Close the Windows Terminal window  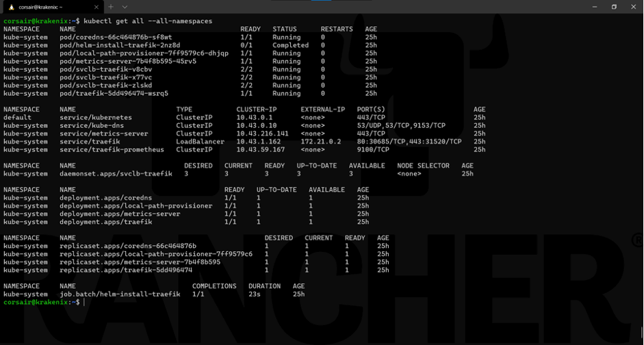(633, 7)
